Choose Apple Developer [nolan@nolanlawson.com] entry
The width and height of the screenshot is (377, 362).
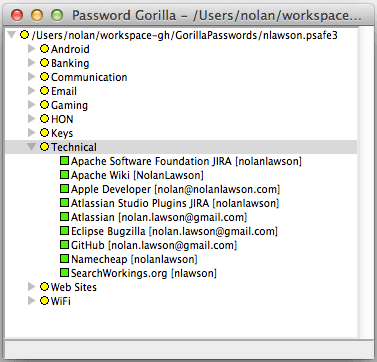point(175,189)
